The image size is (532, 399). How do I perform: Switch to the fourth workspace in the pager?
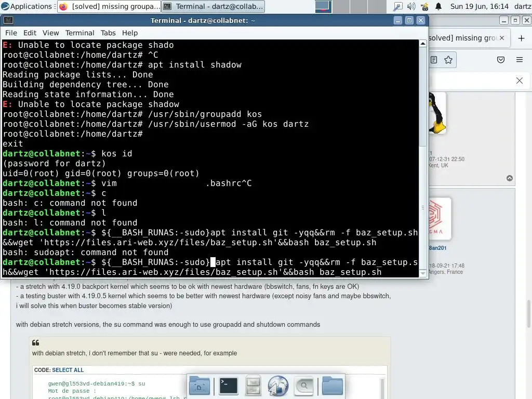[x=377, y=6]
